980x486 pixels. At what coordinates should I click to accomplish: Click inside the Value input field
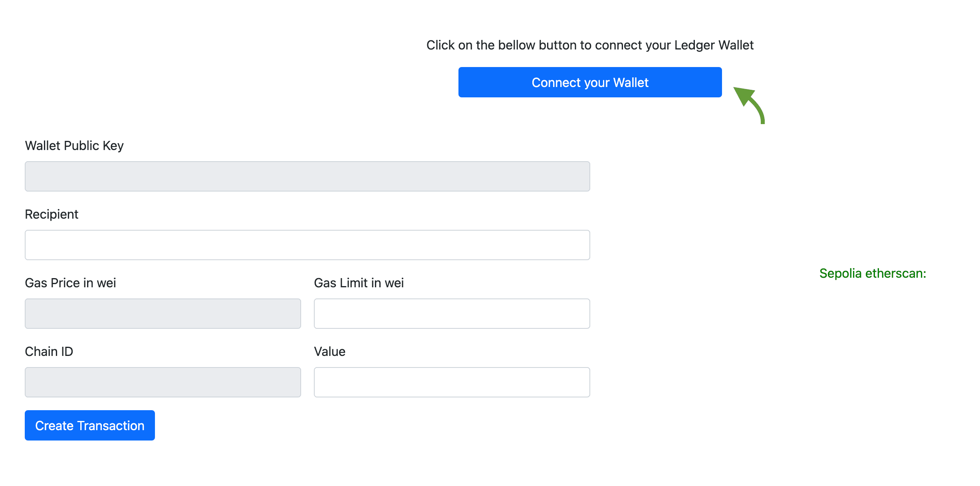[452, 382]
